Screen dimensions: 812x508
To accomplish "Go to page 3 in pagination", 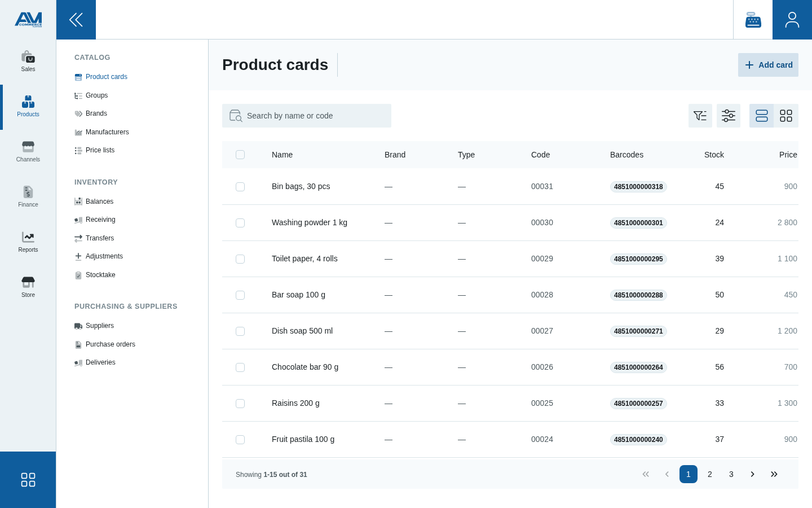I will [x=731, y=474].
